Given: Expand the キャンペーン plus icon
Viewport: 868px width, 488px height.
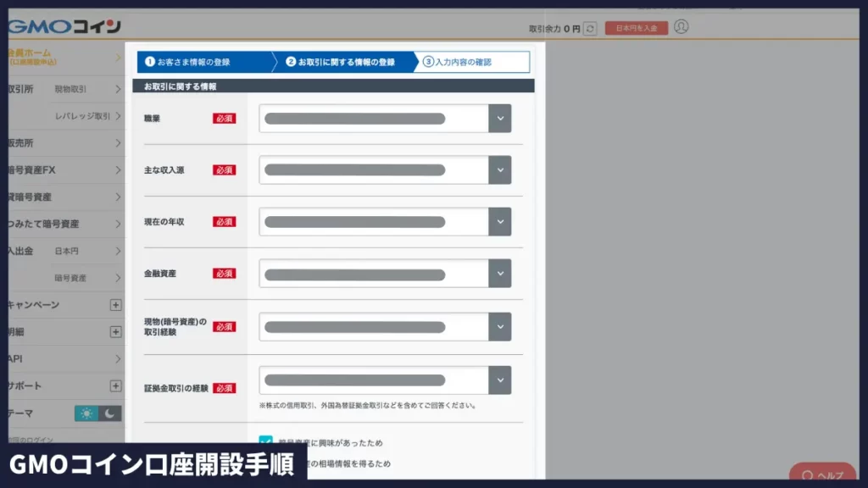Looking at the screenshot, I should 115,305.
